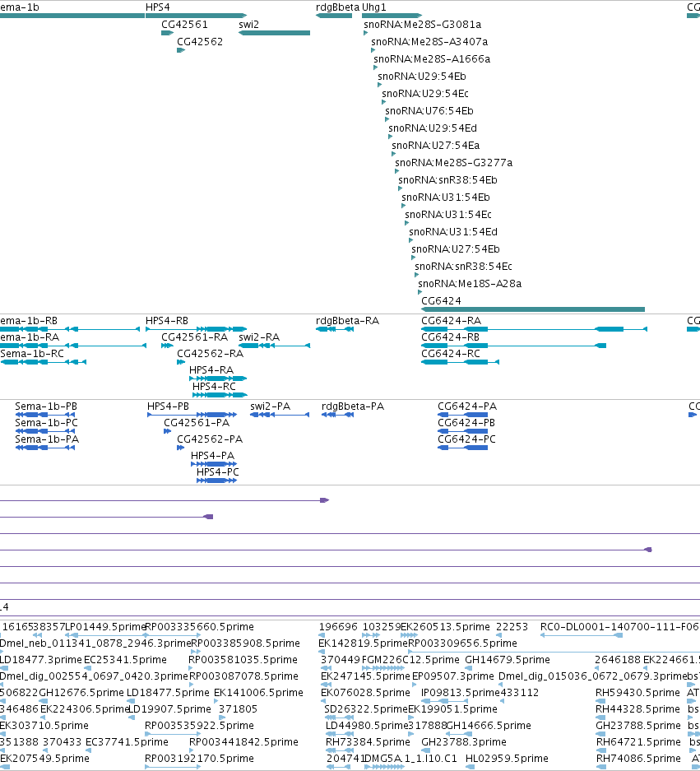The width and height of the screenshot is (700, 771).
Task: Click the HPS4-RA transcript label
Action: 211,369
